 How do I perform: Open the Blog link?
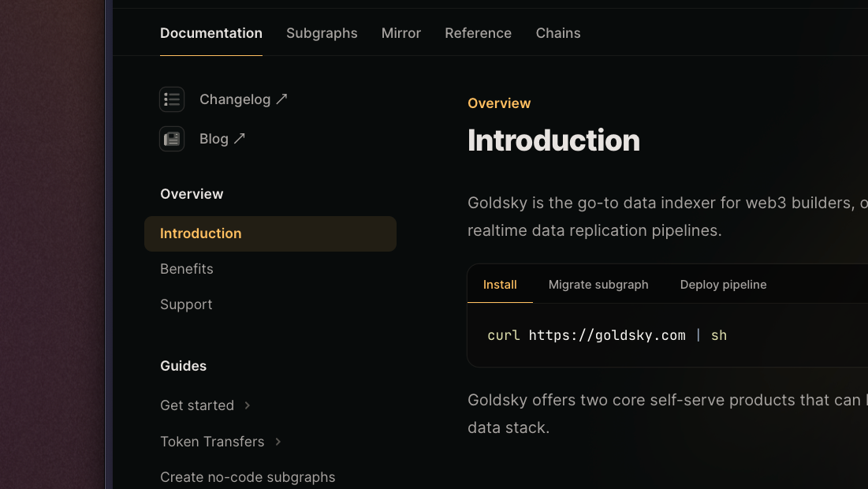214,139
